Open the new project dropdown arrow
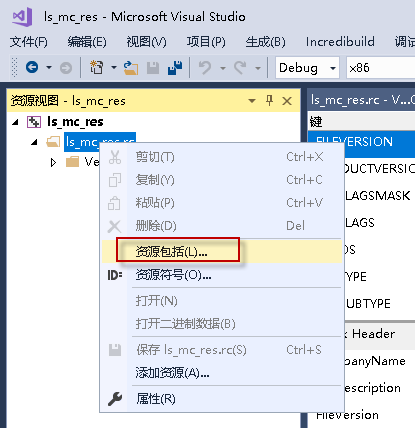The height and width of the screenshot is (428, 415). pos(114,68)
